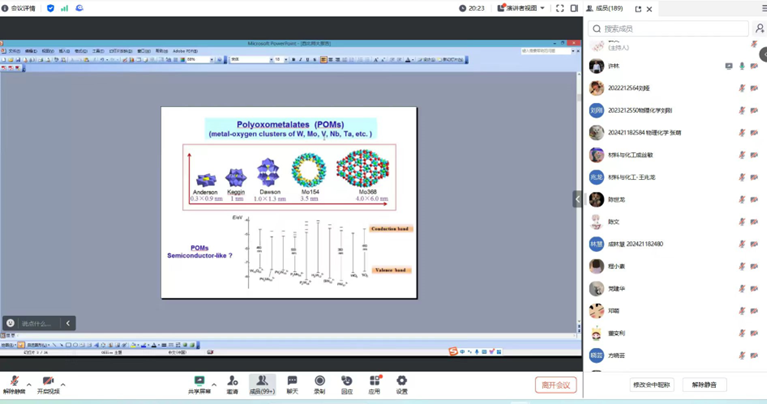Click the add member icon beside search
Screen dimensions: 767x404
759,29
